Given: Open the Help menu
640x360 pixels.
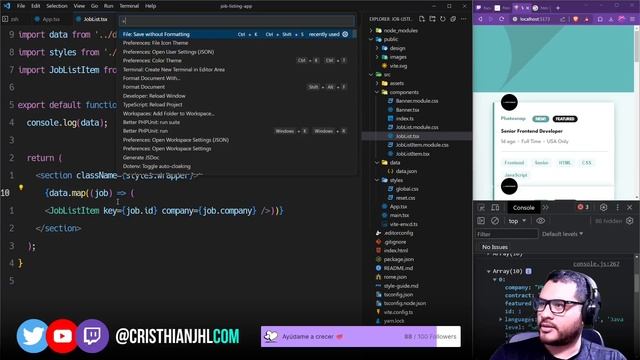Looking at the screenshot, I should [151, 6].
